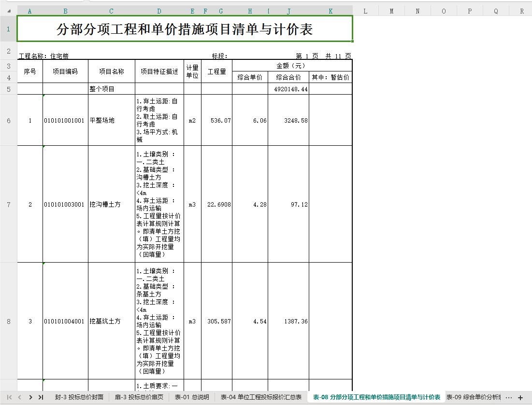Select the 表-08 分部分项工程 sheet tab
The width and height of the screenshot is (532, 405).
(x=376, y=397)
